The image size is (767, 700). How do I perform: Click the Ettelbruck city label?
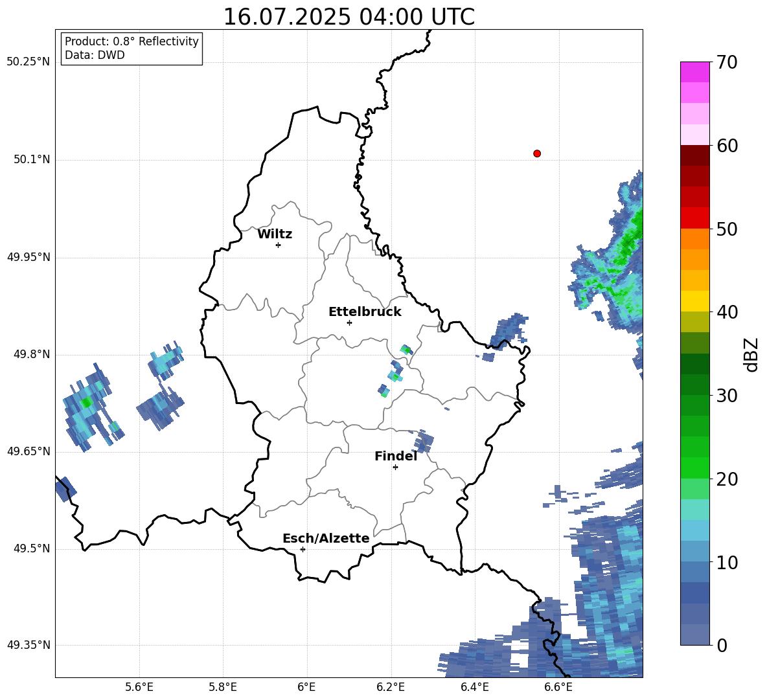[x=365, y=312]
